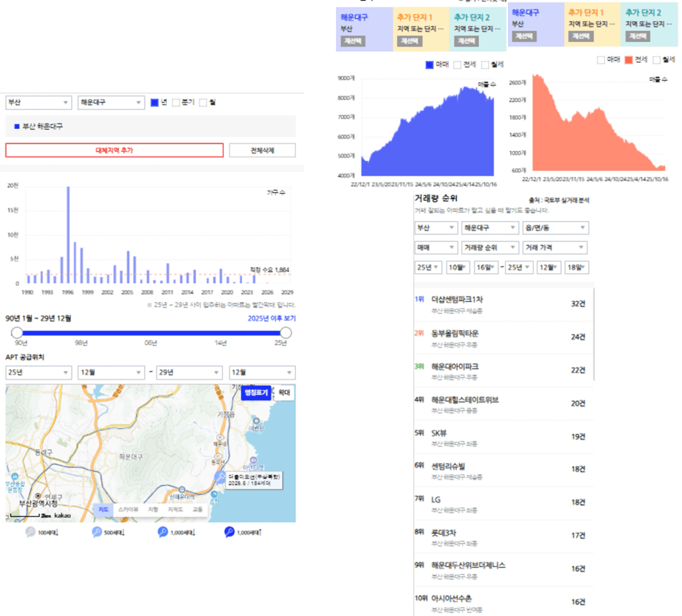Open the 읍/면/동 dropdown
Viewport: 682px width, 616px height.
point(556,228)
